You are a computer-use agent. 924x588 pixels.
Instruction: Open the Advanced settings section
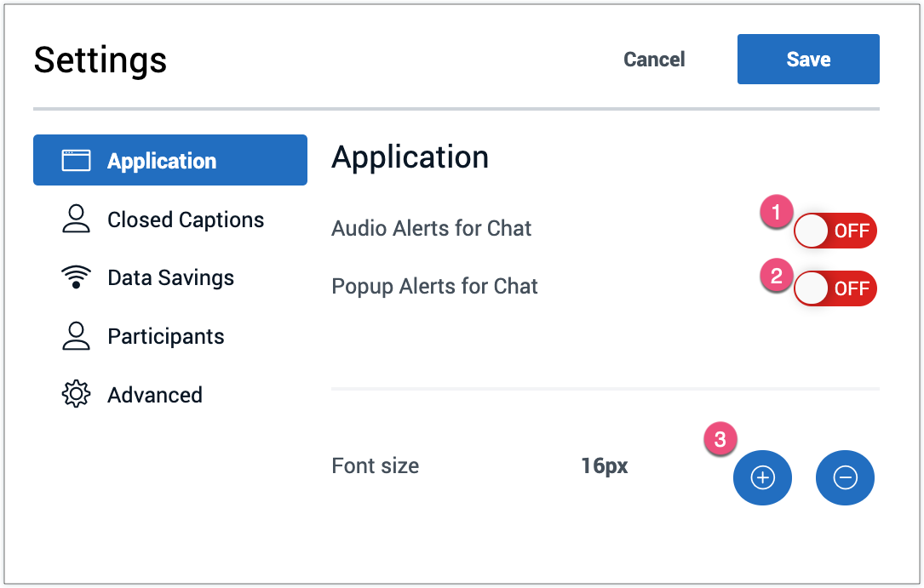point(155,395)
